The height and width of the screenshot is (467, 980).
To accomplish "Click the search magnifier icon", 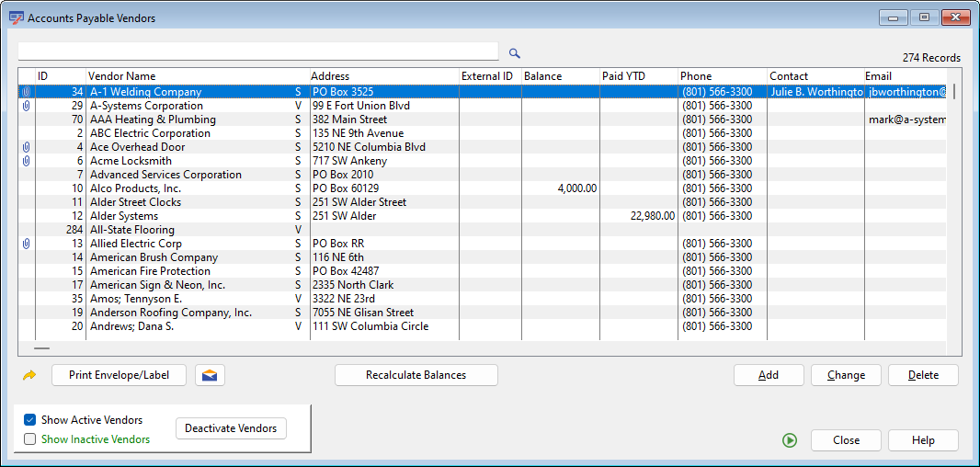I will [x=515, y=54].
